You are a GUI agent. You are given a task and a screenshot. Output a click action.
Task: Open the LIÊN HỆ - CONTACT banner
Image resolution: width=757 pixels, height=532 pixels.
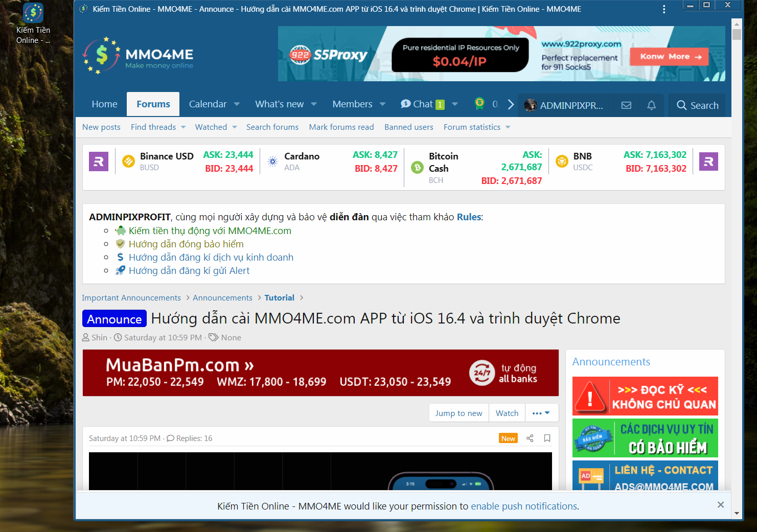[x=645, y=475]
